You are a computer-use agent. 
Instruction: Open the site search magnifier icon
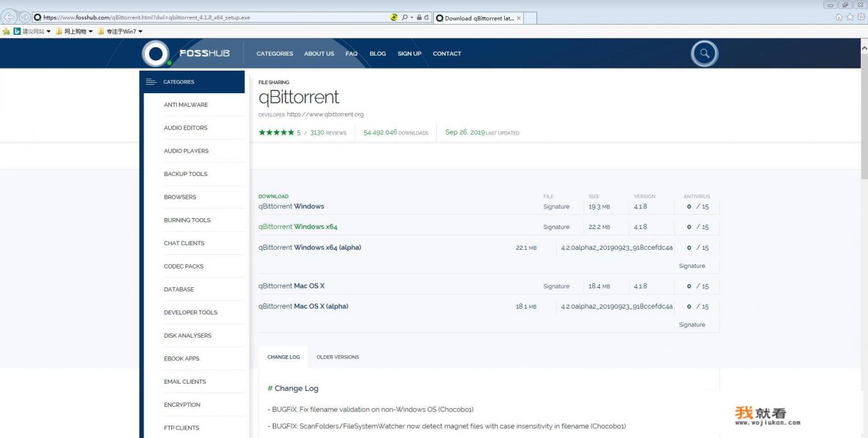point(704,54)
